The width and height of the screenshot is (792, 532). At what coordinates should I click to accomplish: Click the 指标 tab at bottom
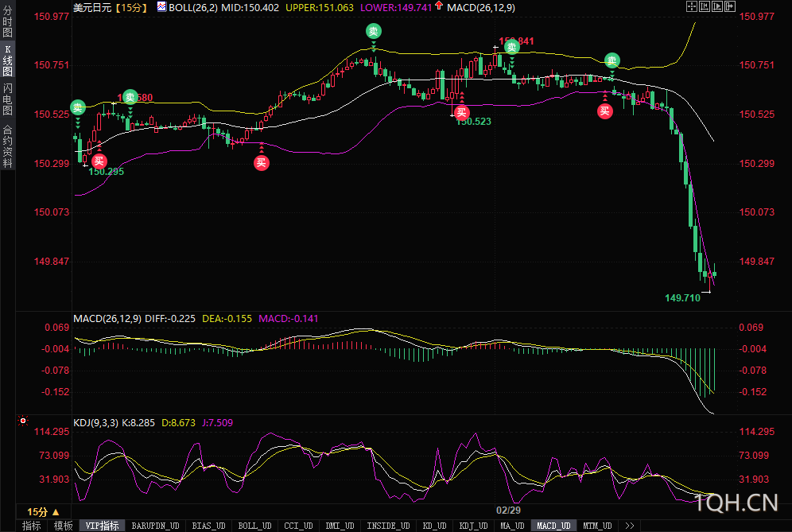pyautogui.click(x=31, y=526)
